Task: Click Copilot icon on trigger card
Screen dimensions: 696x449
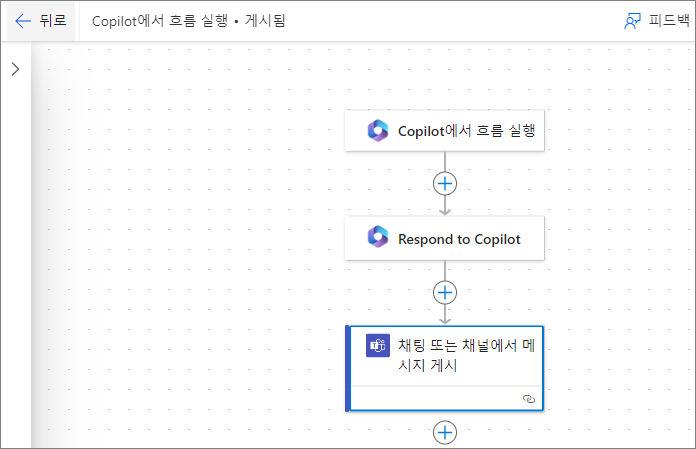Action: point(378,130)
